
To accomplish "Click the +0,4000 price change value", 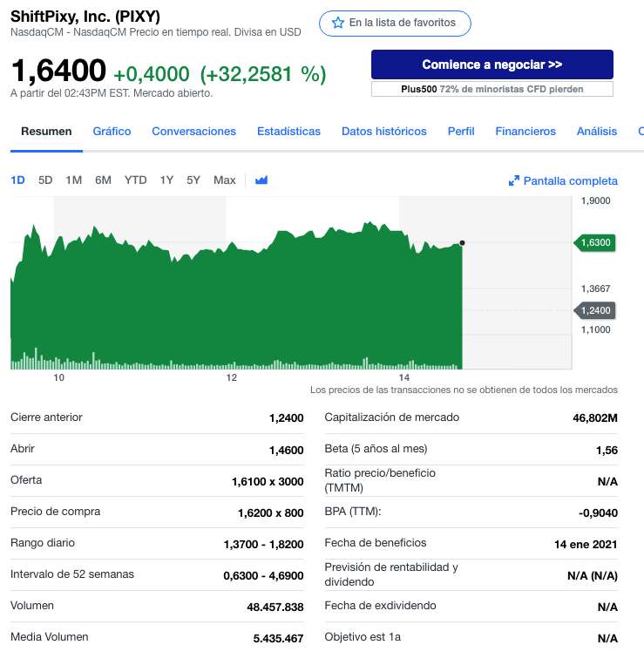I will tap(152, 74).
